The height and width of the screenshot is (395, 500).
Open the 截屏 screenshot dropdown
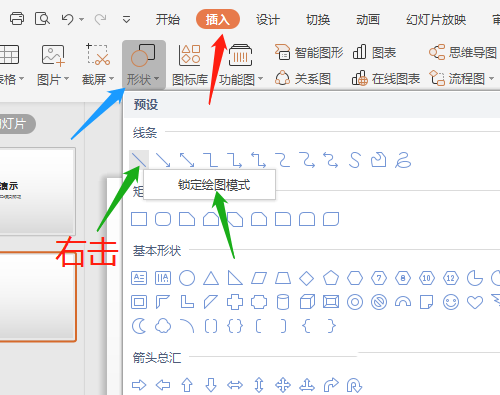98,65
